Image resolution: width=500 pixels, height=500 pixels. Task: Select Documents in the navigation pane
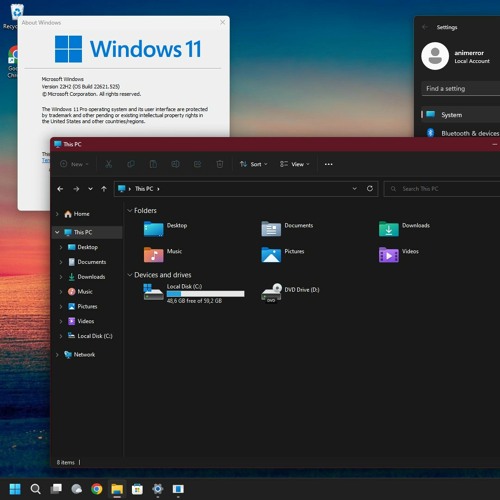coord(87,262)
